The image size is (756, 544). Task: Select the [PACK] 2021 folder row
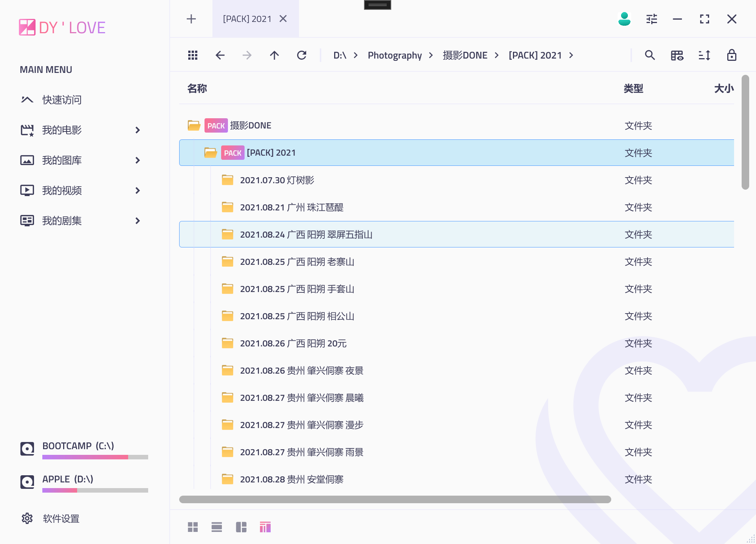[457, 153]
